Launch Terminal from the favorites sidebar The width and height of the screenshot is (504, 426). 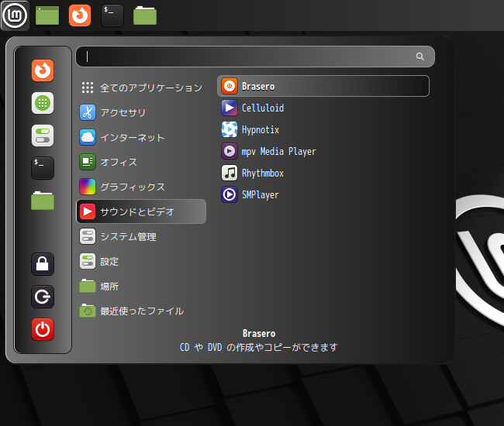[x=43, y=168]
